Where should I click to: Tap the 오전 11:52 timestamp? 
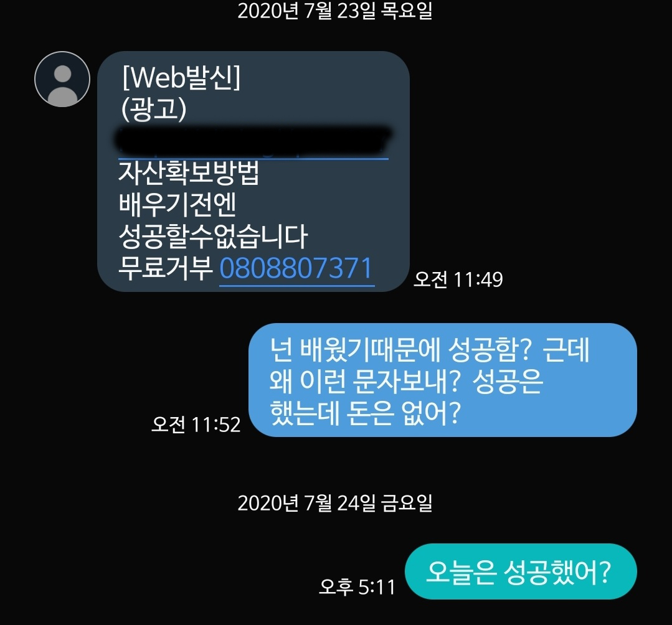point(196,425)
